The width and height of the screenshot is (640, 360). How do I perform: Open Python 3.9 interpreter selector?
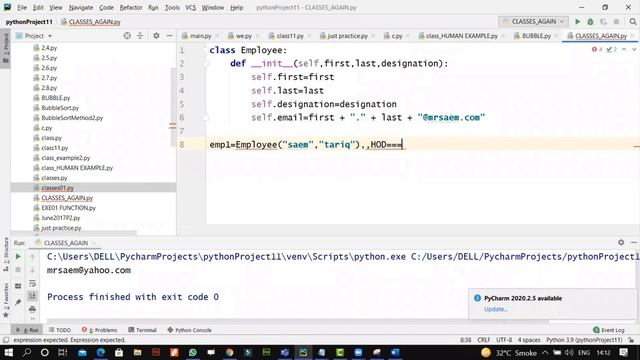pyautogui.click(x=584, y=340)
